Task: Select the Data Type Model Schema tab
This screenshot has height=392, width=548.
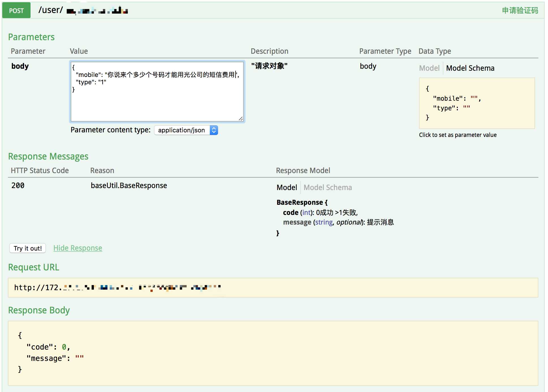Action: pyautogui.click(x=470, y=68)
